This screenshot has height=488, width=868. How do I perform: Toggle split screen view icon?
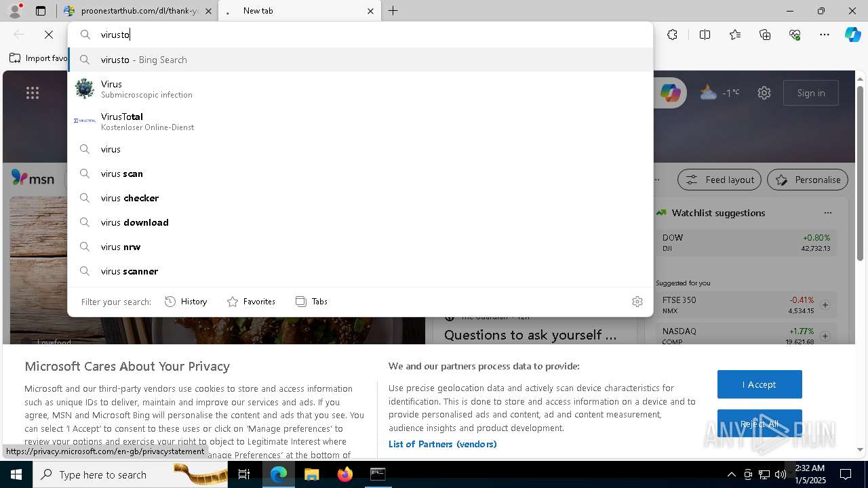(x=705, y=35)
